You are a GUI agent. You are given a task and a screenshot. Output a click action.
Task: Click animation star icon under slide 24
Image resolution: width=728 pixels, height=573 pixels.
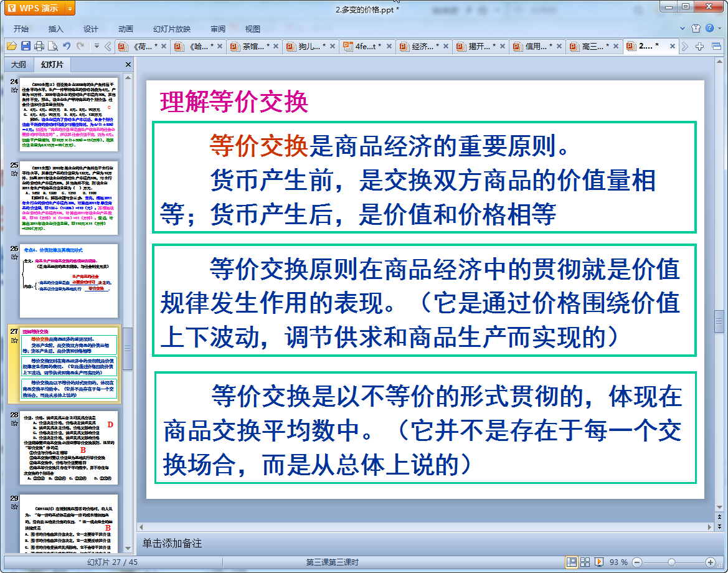(14, 90)
